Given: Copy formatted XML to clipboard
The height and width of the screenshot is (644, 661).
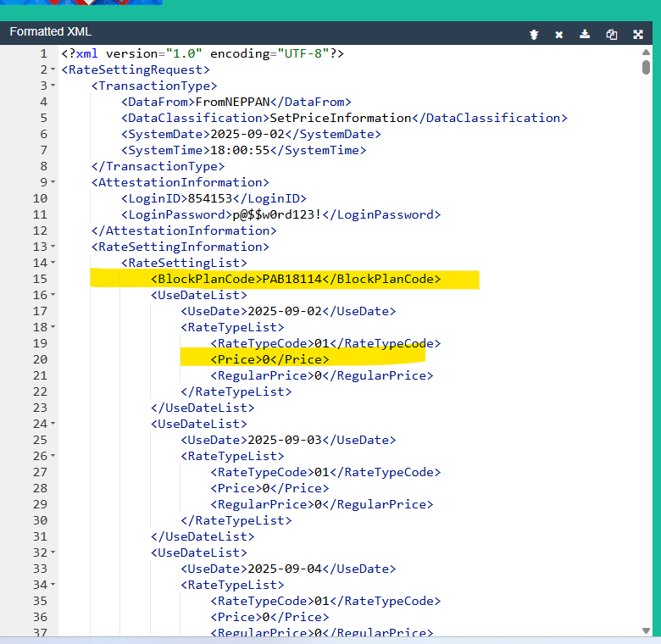Looking at the screenshot, I should tap(612, 35).
